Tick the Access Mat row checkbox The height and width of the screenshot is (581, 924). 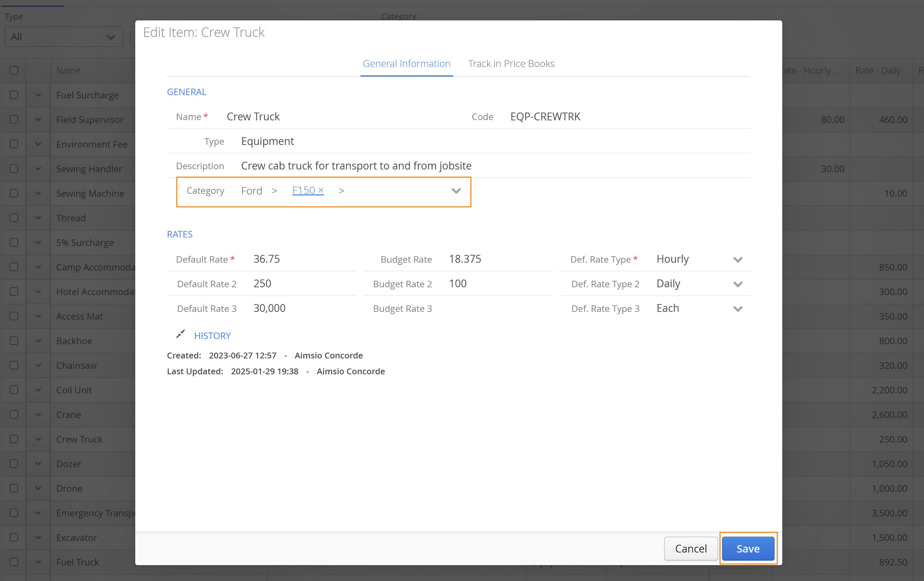coord(14,316)
